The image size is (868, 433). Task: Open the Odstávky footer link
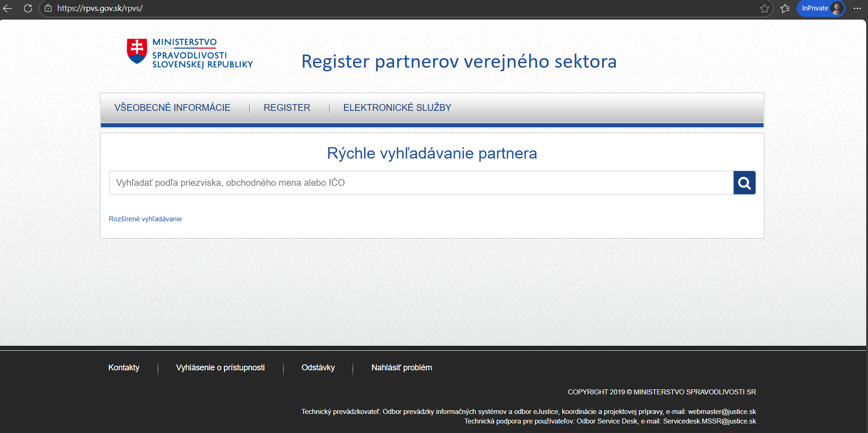click(x=318, y=368)
